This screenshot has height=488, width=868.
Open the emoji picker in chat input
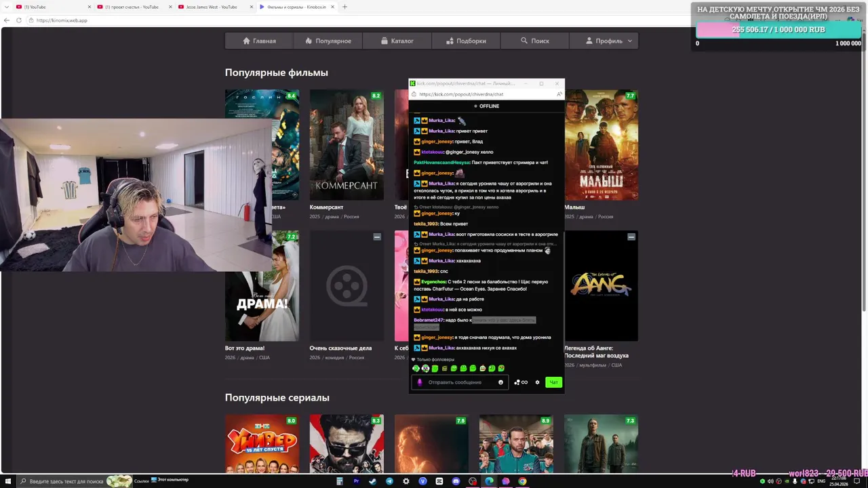click(x=500, y=382)
